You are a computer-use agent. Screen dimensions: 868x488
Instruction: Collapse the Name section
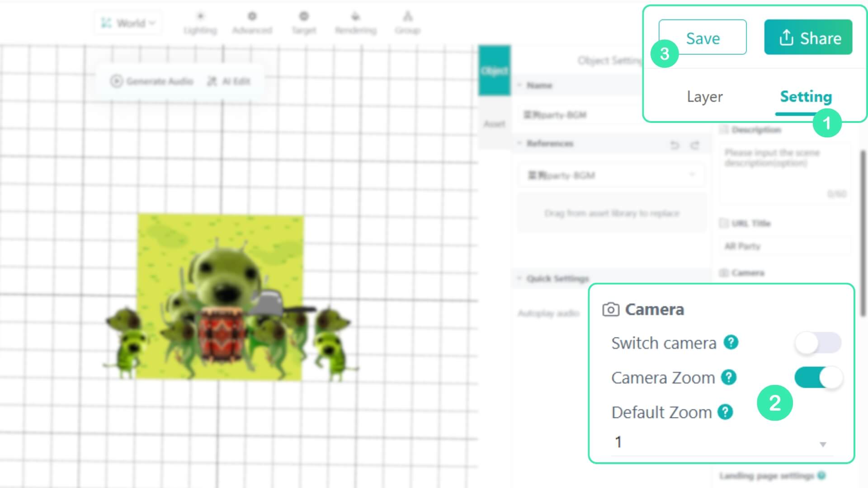pyautogui.click(x=519, y=85)
